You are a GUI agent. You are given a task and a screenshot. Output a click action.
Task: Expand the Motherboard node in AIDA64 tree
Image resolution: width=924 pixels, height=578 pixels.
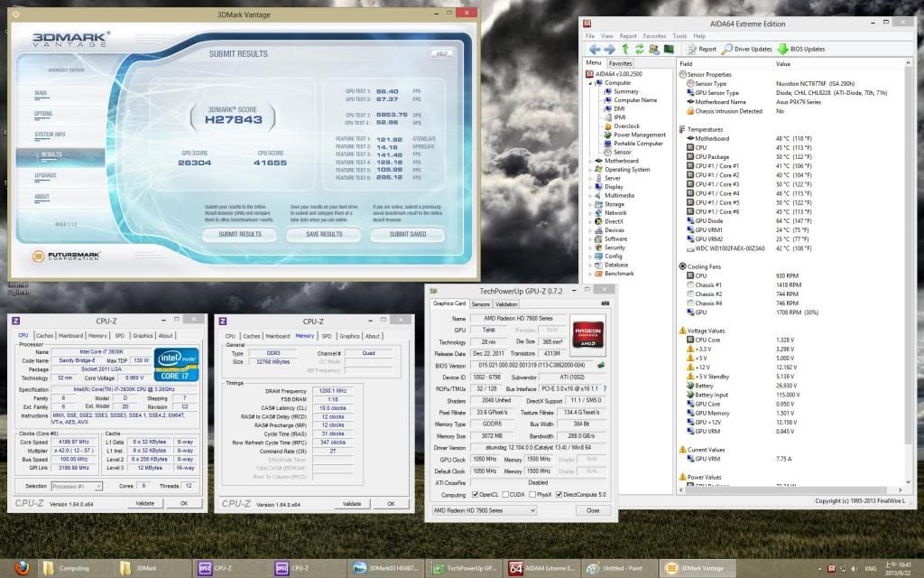click(590, 161)
